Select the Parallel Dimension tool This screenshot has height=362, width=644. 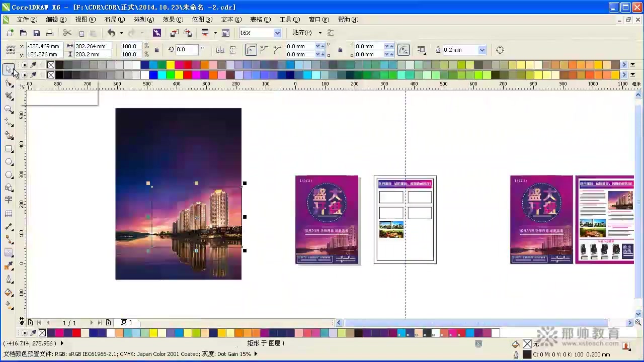[9, 227]
